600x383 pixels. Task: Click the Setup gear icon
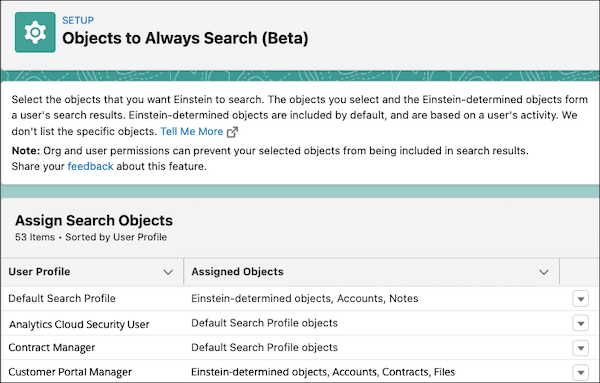(x=35, y=32)
